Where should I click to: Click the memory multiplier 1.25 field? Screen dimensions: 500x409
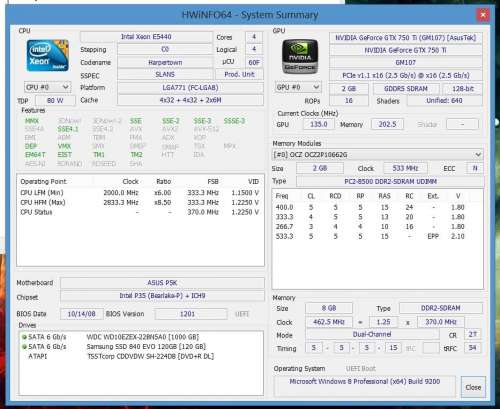(383, 322)
